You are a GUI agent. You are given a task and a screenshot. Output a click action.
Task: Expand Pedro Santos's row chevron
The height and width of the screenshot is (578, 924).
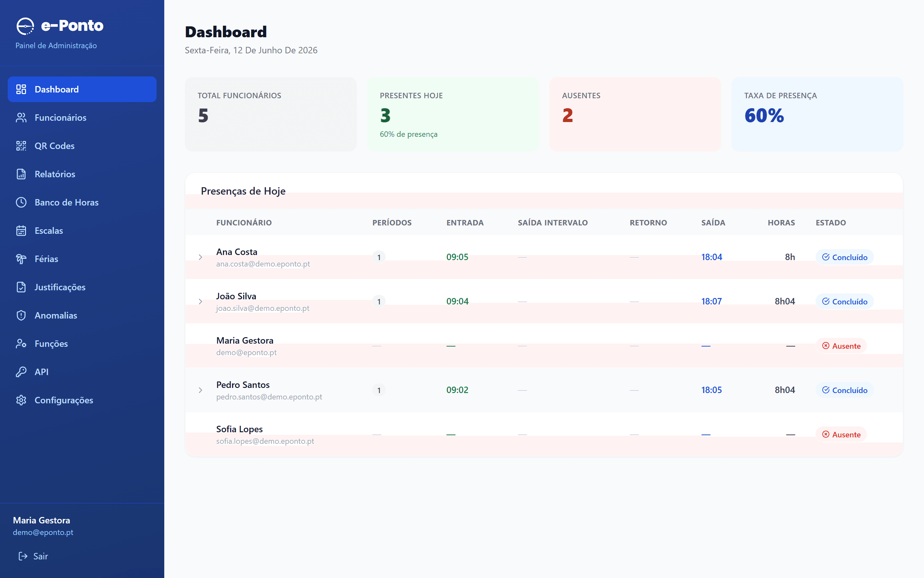[201, 390]
